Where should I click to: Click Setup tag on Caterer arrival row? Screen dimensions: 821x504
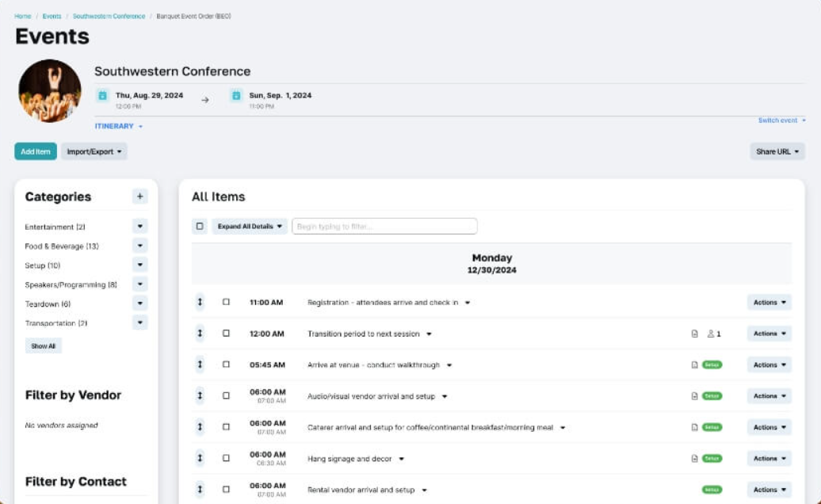pyautogui.click(x=712, y=427)
